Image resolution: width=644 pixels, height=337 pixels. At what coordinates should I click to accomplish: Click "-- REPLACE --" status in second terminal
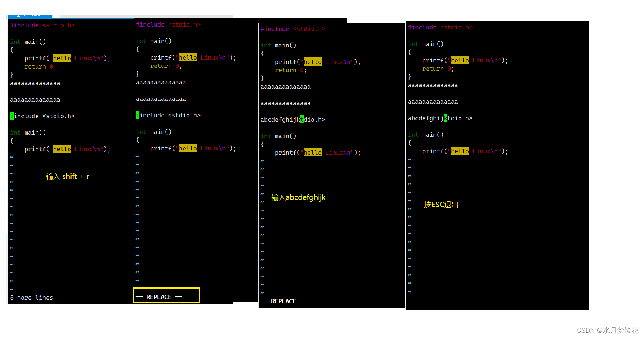[159, 297]
